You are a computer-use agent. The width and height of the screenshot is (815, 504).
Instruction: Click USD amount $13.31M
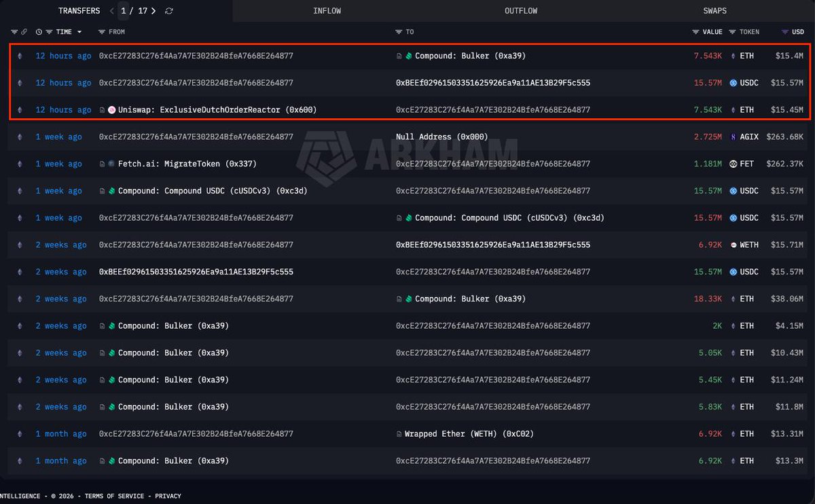tap(787, 434)
